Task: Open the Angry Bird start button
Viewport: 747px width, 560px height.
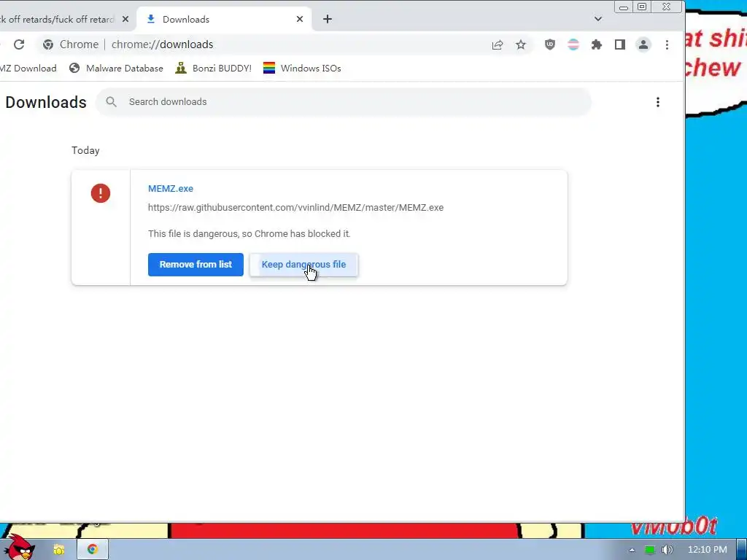Action: (x=19, y=548)
